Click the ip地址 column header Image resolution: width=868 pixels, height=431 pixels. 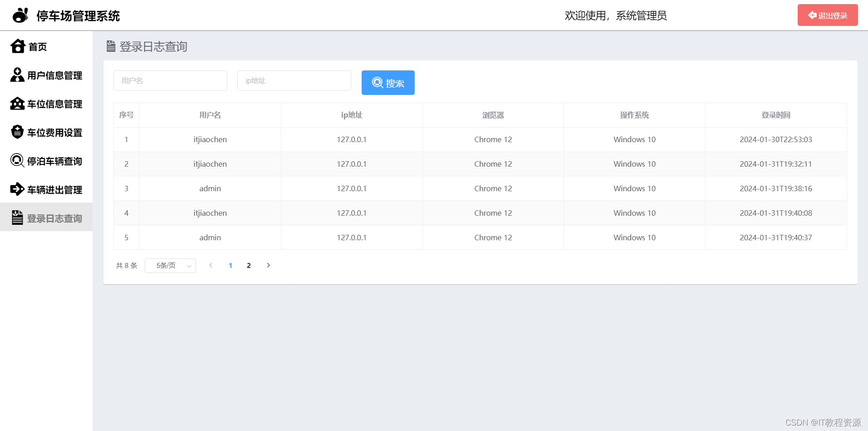[352, 115]
